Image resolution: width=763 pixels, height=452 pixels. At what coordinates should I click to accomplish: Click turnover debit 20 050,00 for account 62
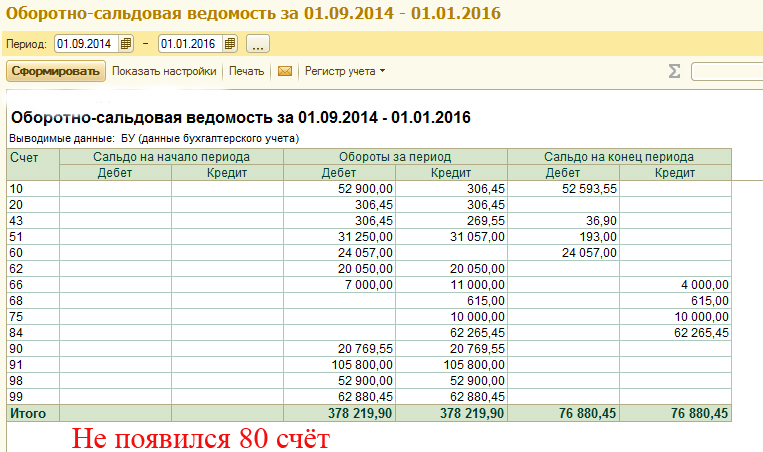pyautogui.click(x=339, y=269)
